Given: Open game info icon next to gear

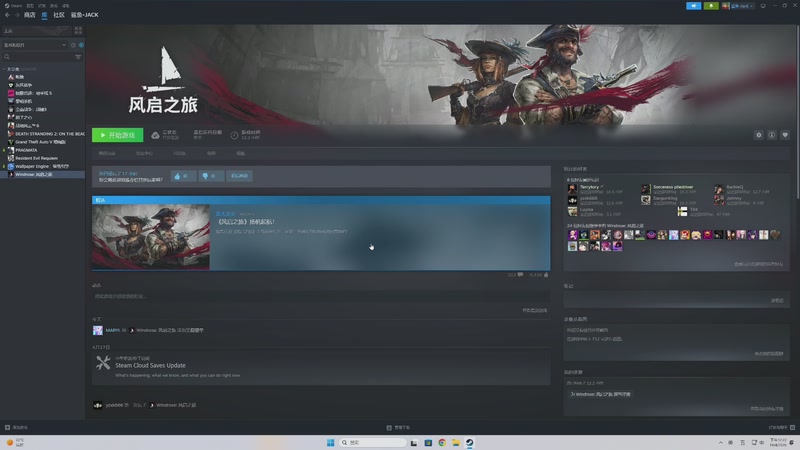Looking at the screenshot, I should (771, 135).
